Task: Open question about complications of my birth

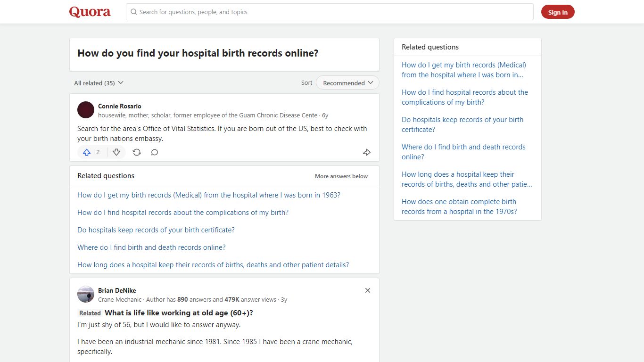Action: (x=183, y=213)
